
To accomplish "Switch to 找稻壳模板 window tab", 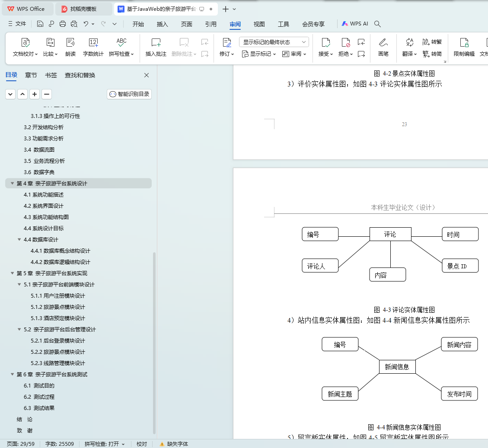I will pos(83,9).
